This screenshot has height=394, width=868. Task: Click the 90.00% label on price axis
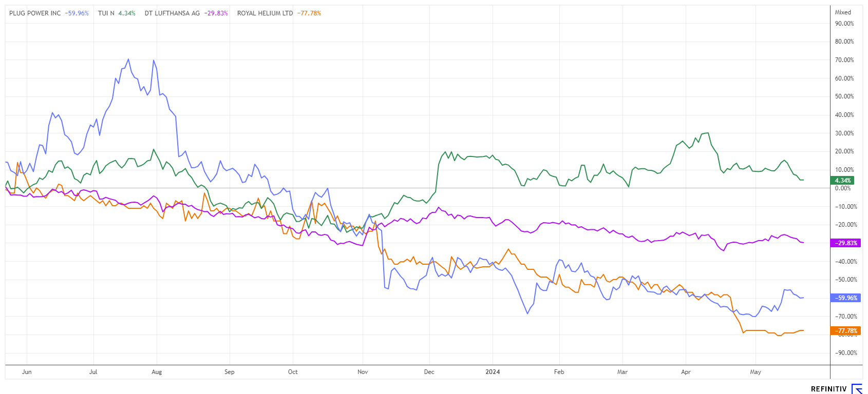pyautogui.click(x=844, y=24)
